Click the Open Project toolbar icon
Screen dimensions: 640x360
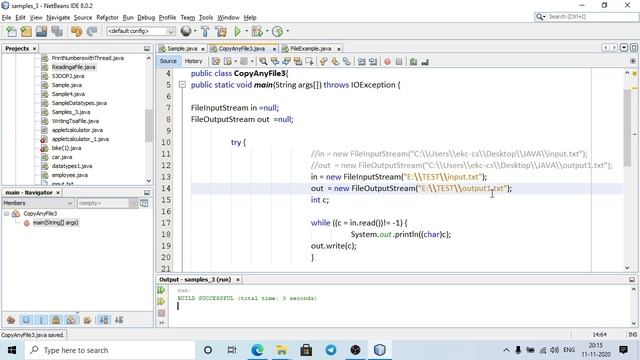coord(41,31)
